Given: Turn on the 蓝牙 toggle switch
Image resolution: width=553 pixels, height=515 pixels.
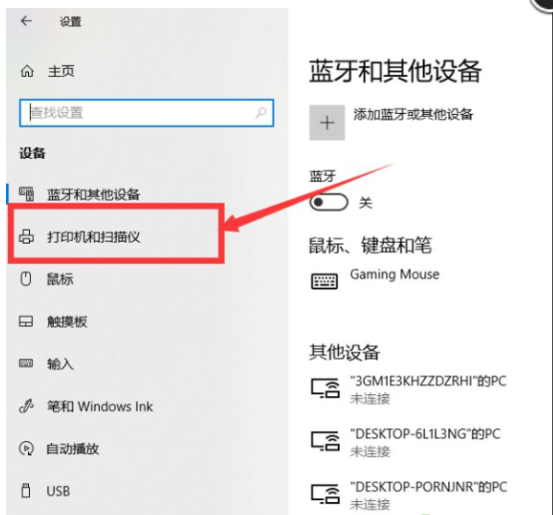Looking at the screenshot, I should [329, 202].
